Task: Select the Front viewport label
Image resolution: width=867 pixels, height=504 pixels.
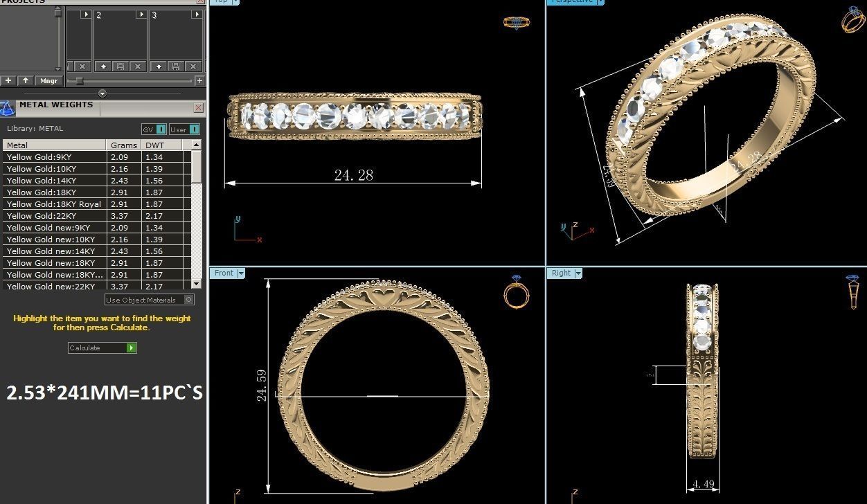Action: (x=224, y=273)
